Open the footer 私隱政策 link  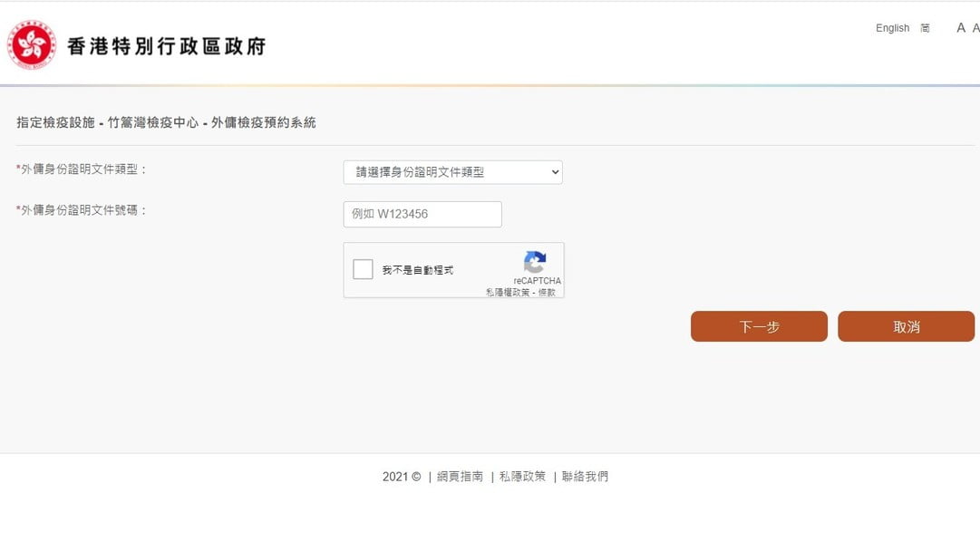(522, 477)
